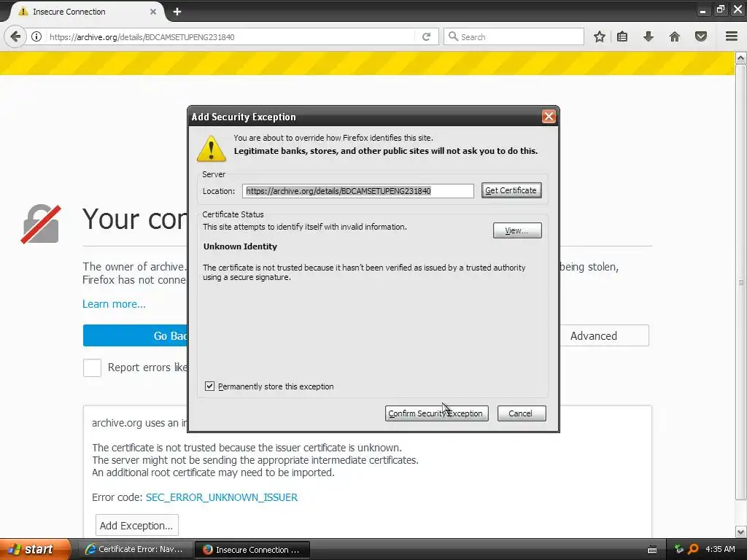The width and height of the screenshot is (747, 560).
Task: Click the network tray icon
Action: tap(679, 549)
